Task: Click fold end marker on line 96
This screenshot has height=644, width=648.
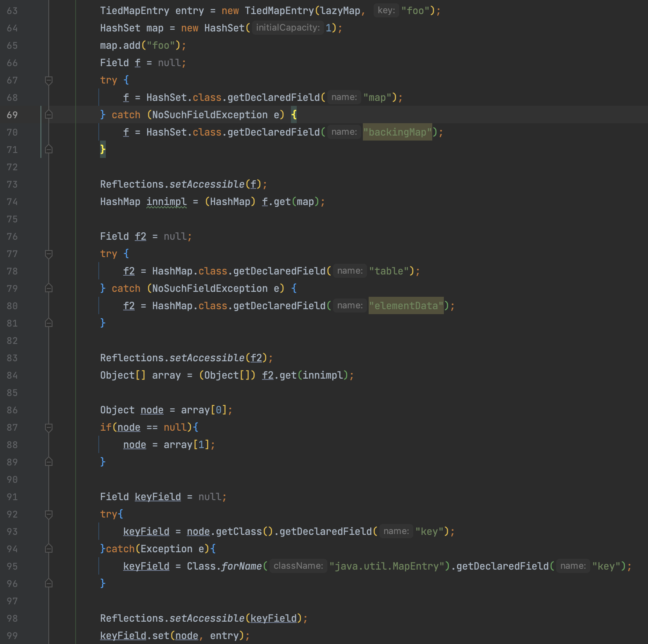Action: [48, 584]
